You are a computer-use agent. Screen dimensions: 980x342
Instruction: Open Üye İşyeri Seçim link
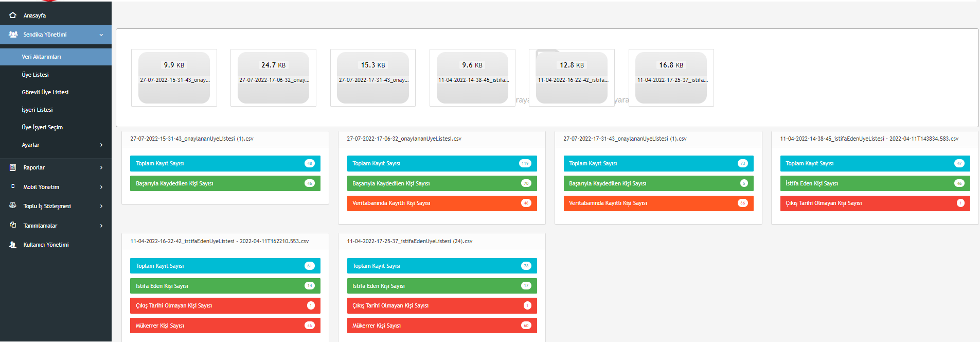click(42, 127)
